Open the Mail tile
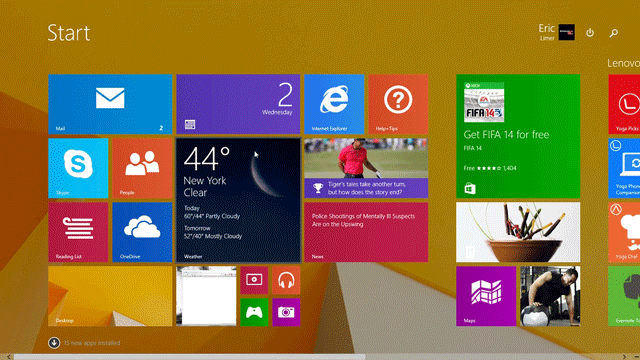640x360 pixels. [x=110, y=104]
